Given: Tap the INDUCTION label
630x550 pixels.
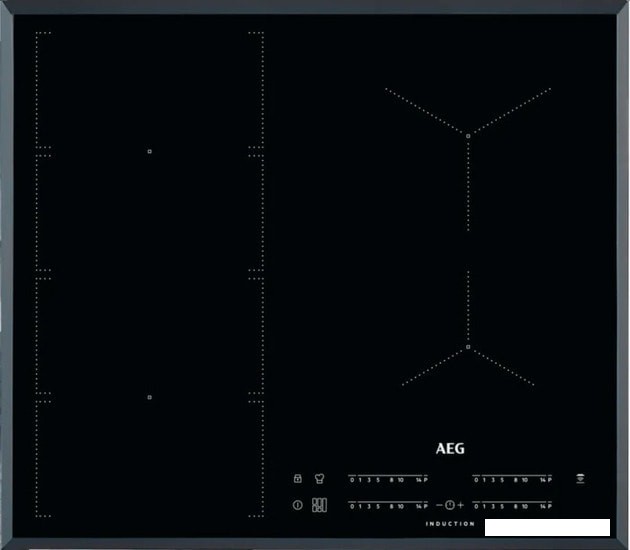Looking at the screenshot, I should (450, 524).
